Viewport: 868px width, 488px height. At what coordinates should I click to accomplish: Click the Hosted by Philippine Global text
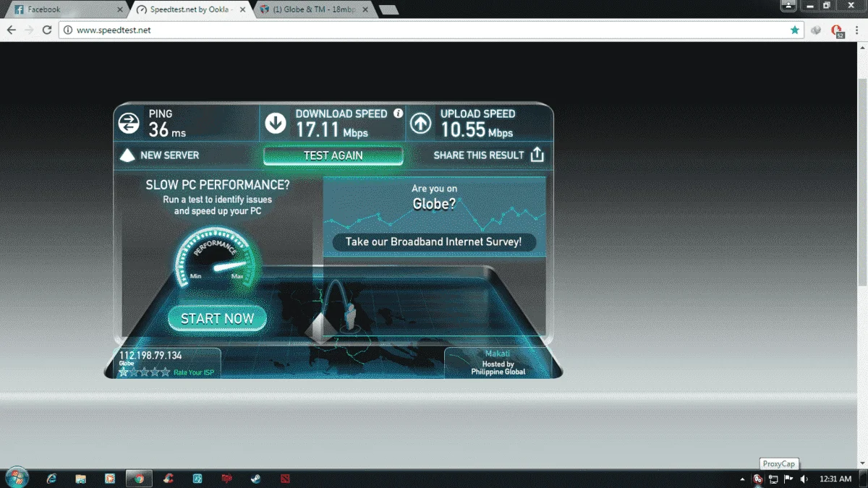pos(498,368)
